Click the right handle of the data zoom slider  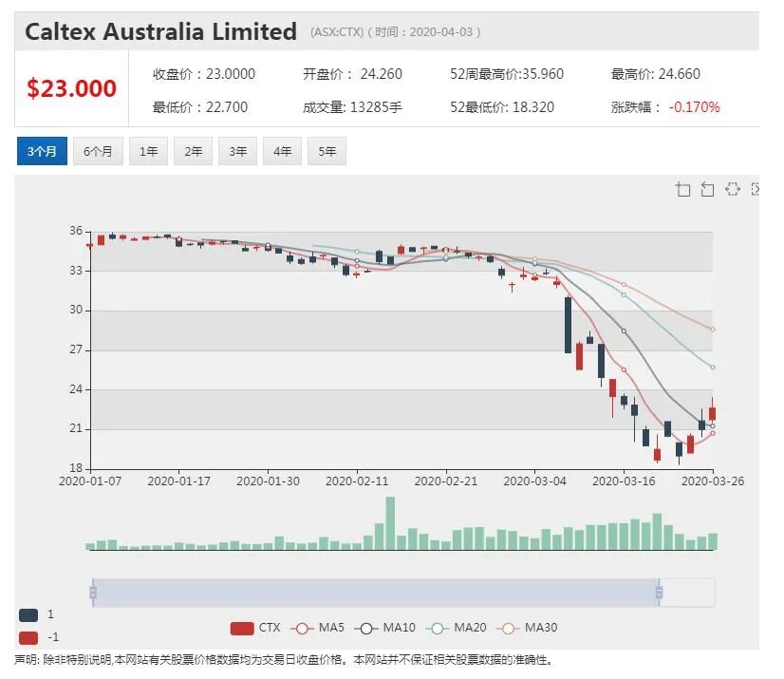pos(659,593)
